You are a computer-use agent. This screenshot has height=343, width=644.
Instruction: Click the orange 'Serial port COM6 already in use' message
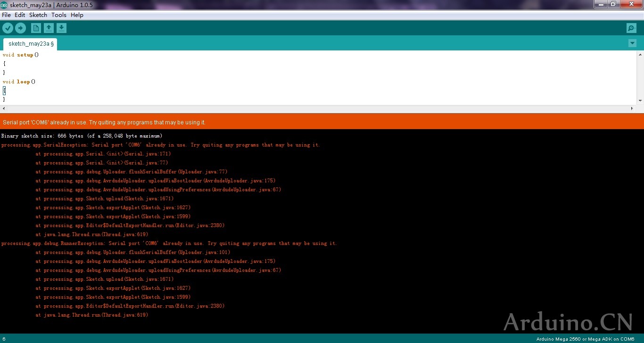click(104, 122)
